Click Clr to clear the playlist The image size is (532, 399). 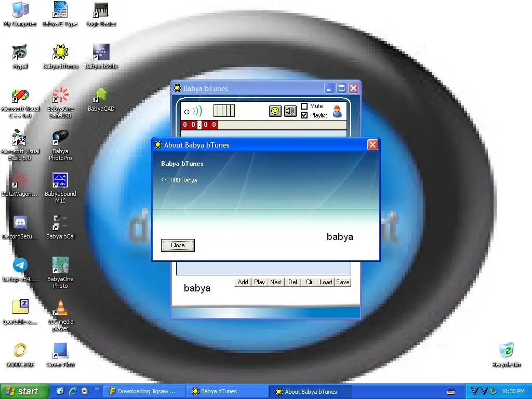pos(309,282)
